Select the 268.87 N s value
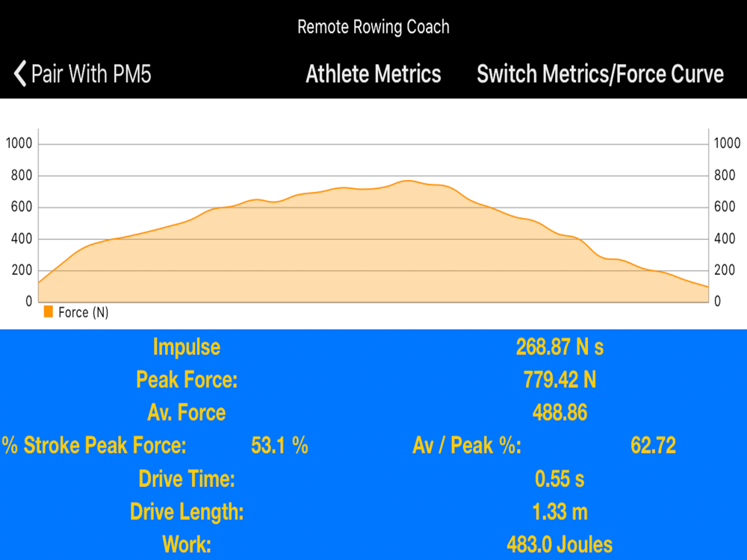This screenshot has width=747, height=560. [560, 346]
